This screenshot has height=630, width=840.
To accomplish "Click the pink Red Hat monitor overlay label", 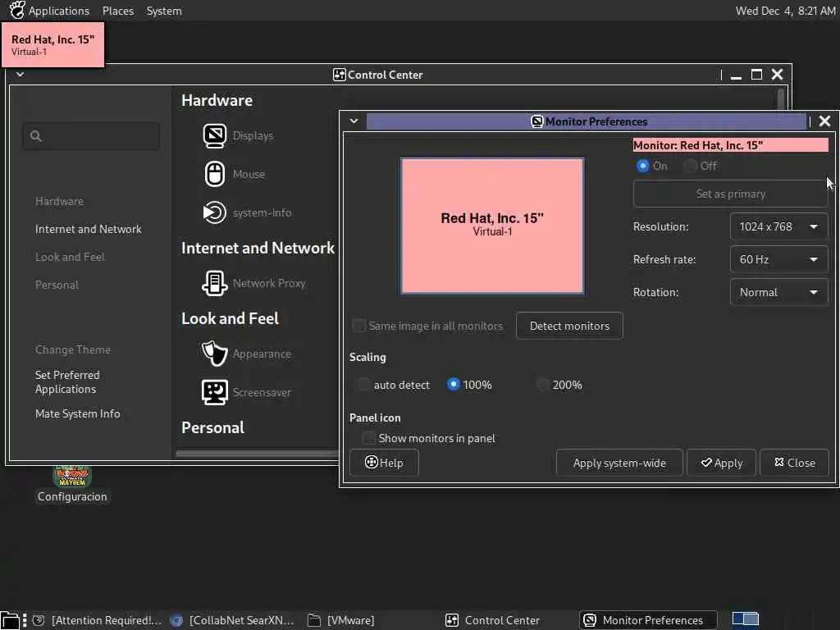I will click(53, 45).
